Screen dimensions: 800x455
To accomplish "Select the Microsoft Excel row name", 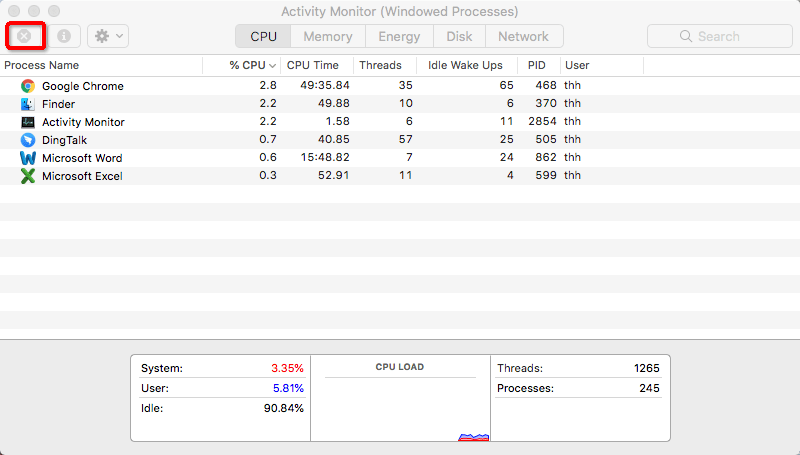I will (82, 176).
